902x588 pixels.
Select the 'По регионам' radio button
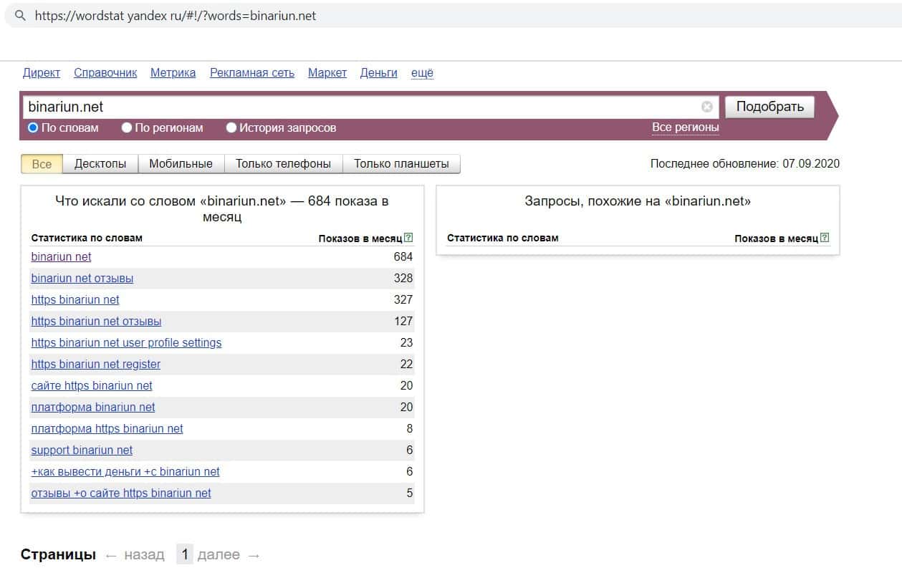(127, 128)
